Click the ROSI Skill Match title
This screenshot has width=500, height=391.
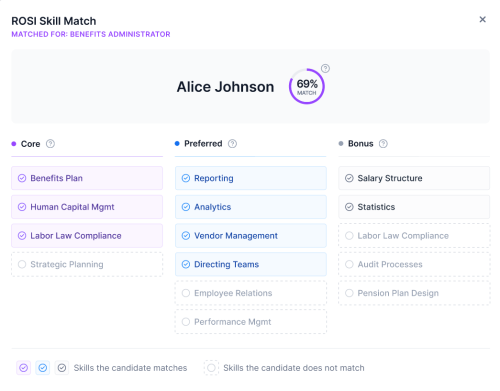[x=54, y=21]
